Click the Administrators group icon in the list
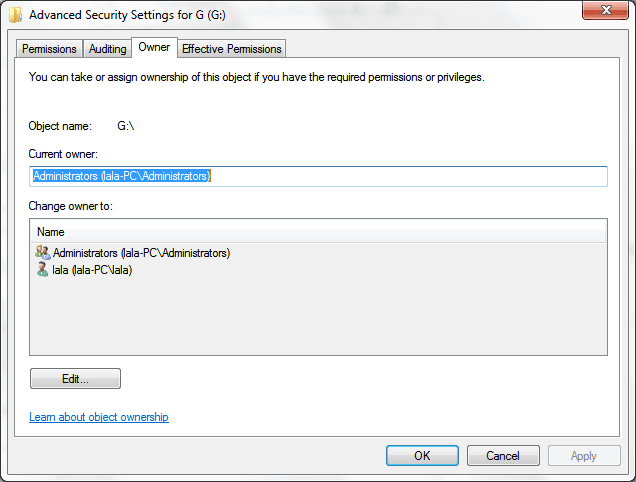The height and width of the screenshot is (482, 636). tap(42, 253)
